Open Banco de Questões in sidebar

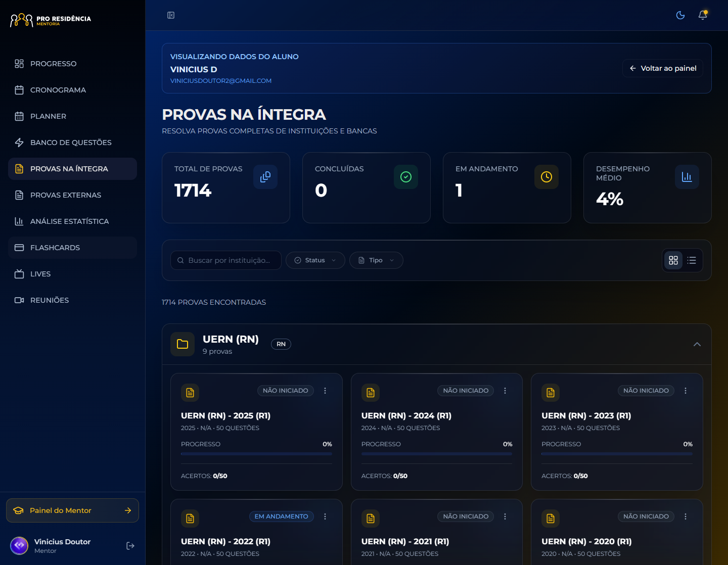tap(72, 143)
